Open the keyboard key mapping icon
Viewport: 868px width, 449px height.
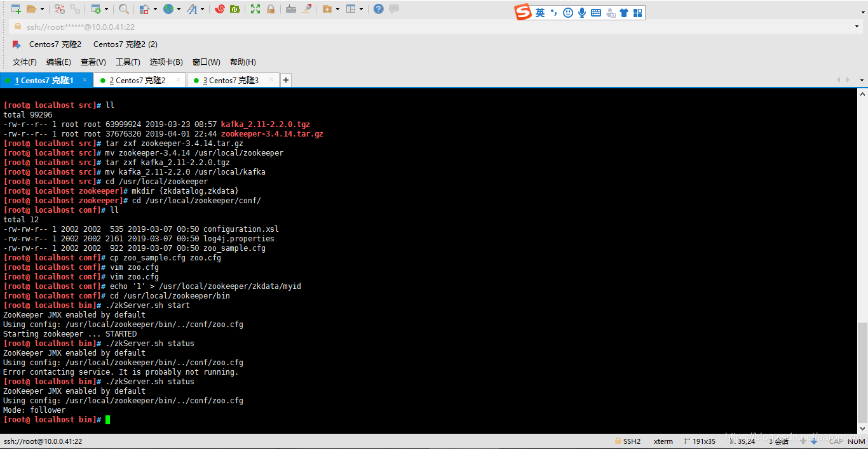[x=291, y=9]
